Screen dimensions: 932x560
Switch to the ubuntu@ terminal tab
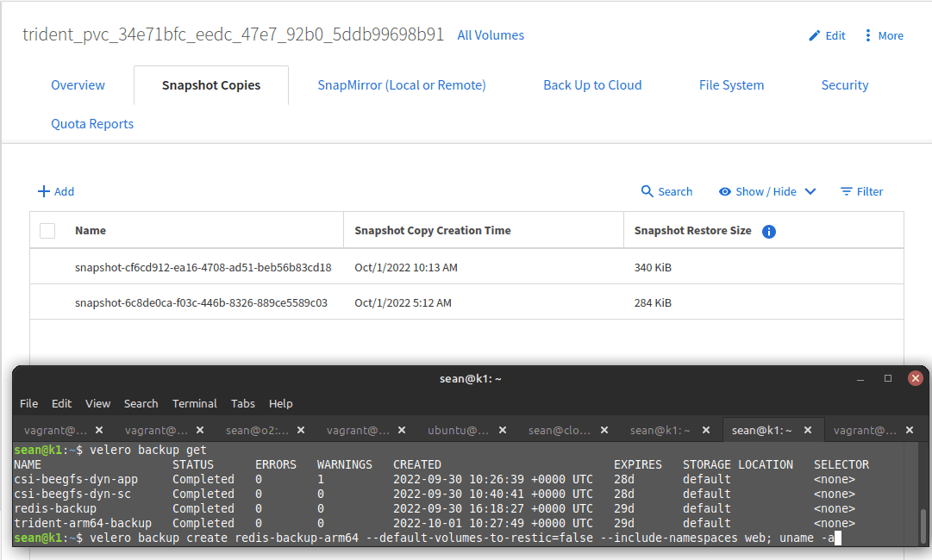pyautogui.click(x=459, y=430)
